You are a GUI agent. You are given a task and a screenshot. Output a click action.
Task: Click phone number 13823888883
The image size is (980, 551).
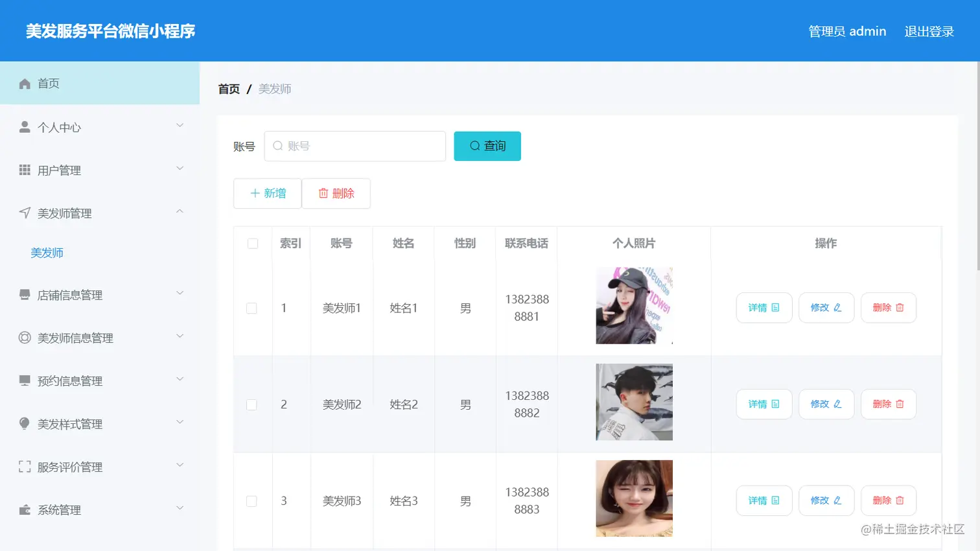[x=527, y=501]
